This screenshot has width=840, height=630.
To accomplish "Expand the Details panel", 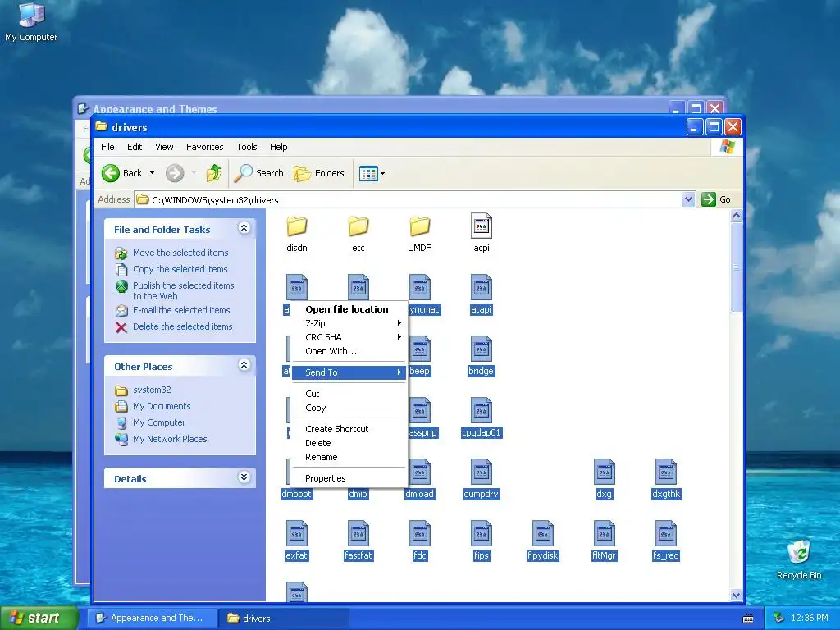I will pyautogui.click(x=244, y=477).
